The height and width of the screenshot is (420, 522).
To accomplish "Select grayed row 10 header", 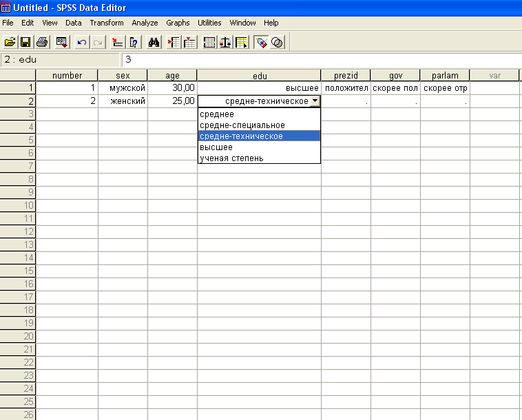I will pos(18,205).
